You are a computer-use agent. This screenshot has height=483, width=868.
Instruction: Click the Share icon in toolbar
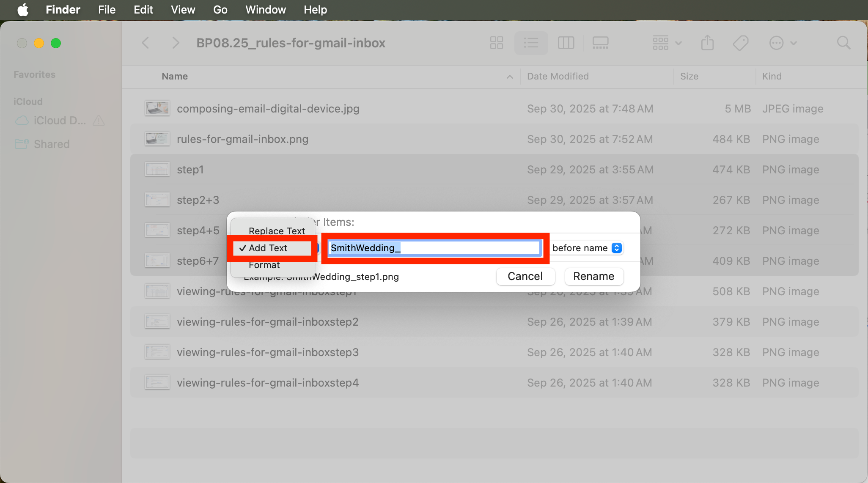(707, 43)
